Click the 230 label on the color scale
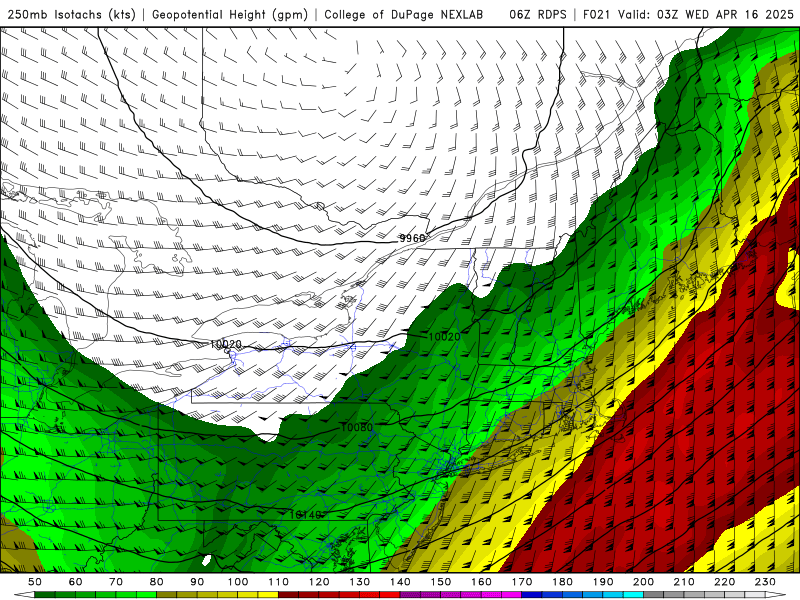Image resolution: width=800 pixels, height=600 pixels. click(765, 582)
